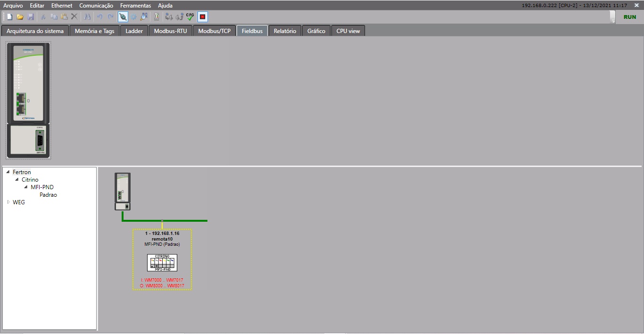Click the magnifier search devices icon

[144, 17]
